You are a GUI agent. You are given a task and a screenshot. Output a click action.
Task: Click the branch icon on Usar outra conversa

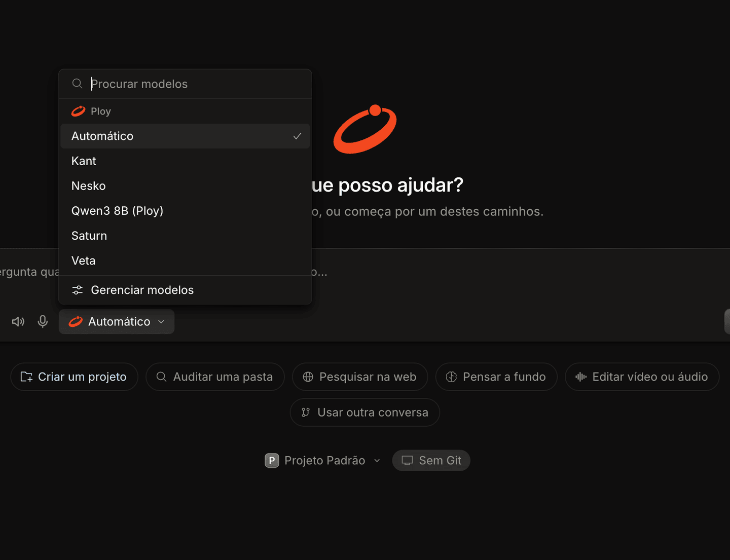(306, 413)
